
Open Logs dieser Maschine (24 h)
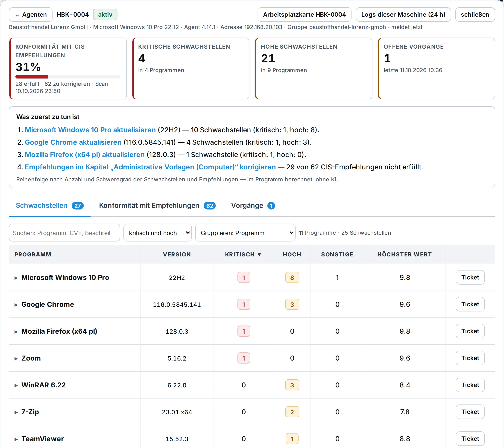point(403,15)
